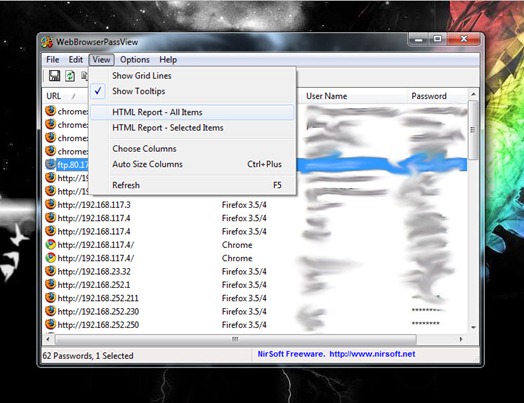Click the WebBrowserPassView title bar icon

tap(47, 42)
